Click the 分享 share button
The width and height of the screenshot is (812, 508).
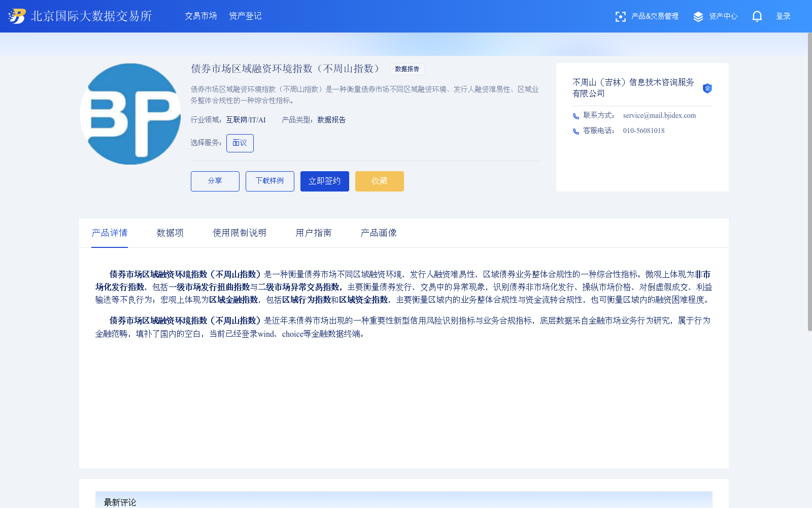[215, 181]
